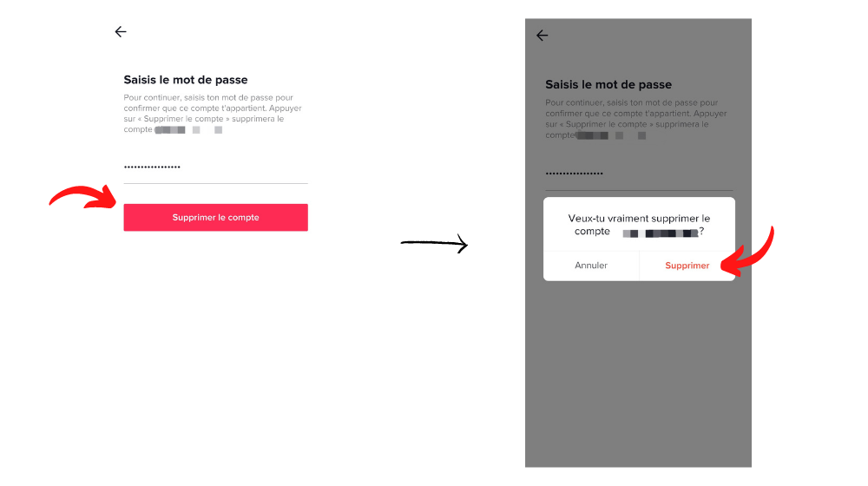Viewport: 868px width, 486px height.
Task: Select the blurred account name on the white screen
Action: 188,130
